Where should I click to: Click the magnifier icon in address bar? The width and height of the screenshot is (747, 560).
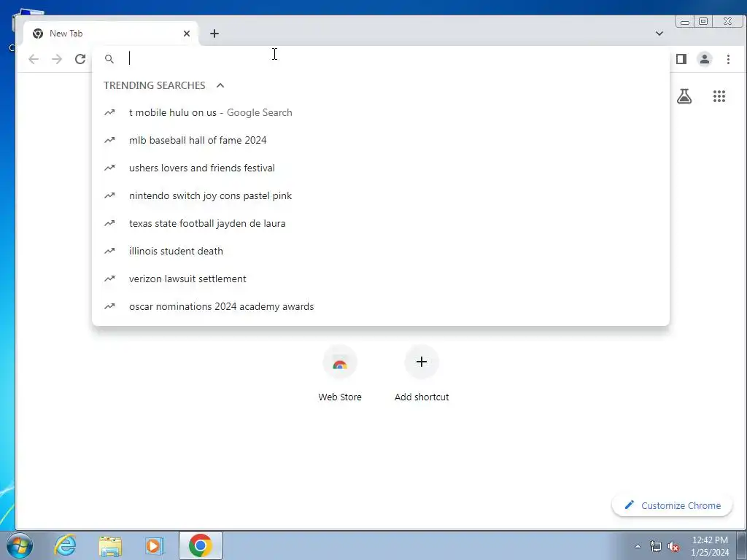[x=109, y=59]
